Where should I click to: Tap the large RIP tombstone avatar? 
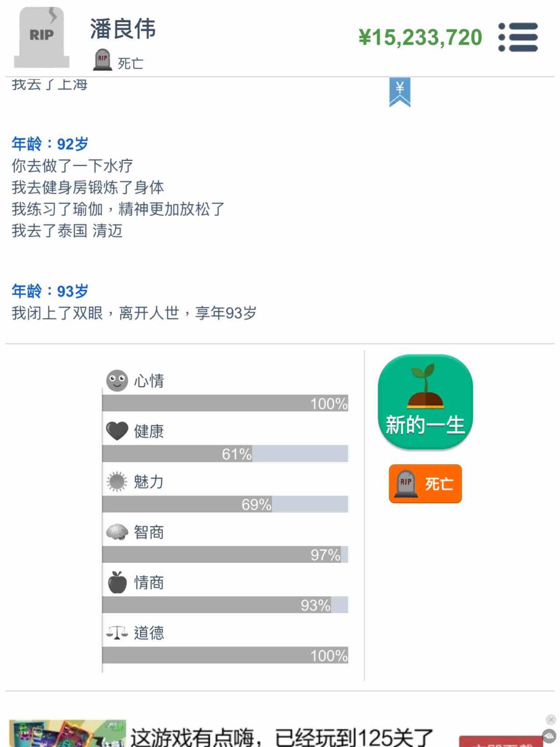coord(41,37)
